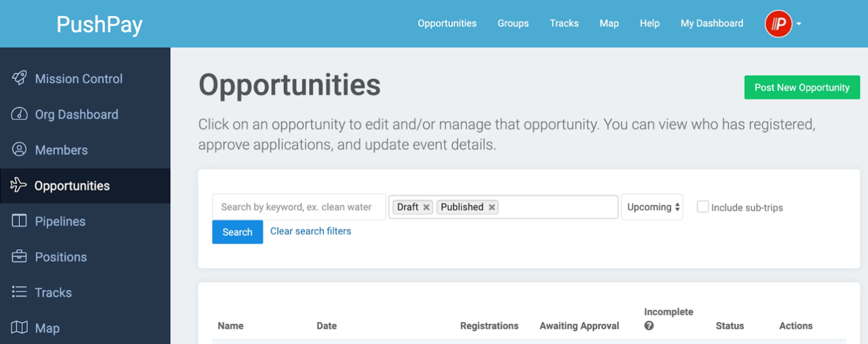Viewport: 868px width, 344px height.
Task: Click the Positions briefcase icon
Action: point(19,256)
